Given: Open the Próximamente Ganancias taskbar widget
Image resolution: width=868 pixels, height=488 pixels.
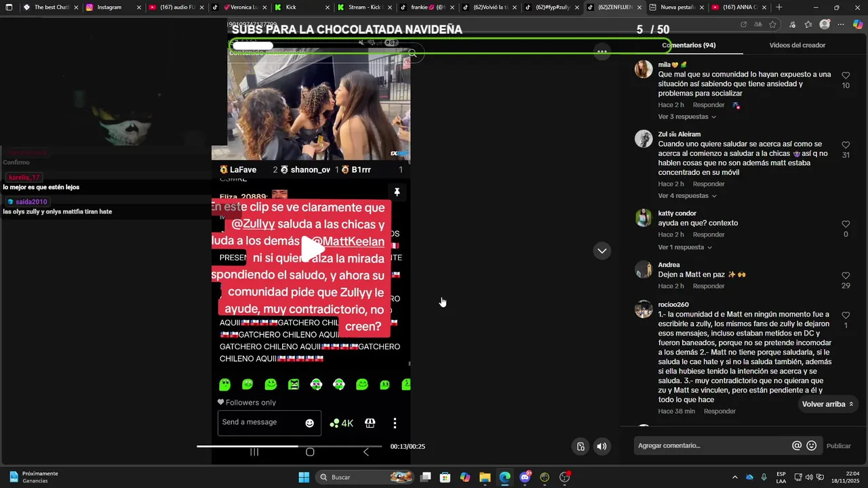Looking at the screenshot, I should (x=33, y=477).
